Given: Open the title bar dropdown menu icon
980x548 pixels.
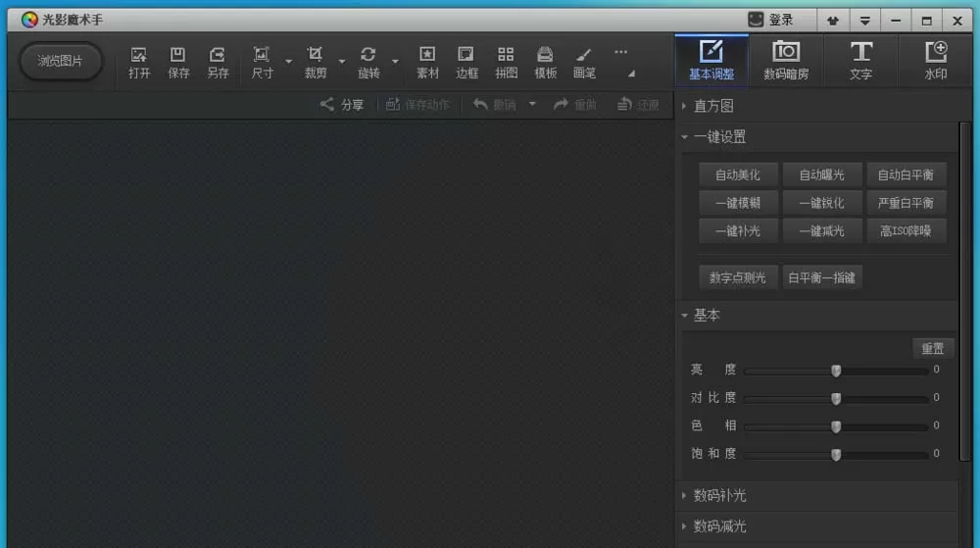Looking at the screenshot, I should point(864,21).
